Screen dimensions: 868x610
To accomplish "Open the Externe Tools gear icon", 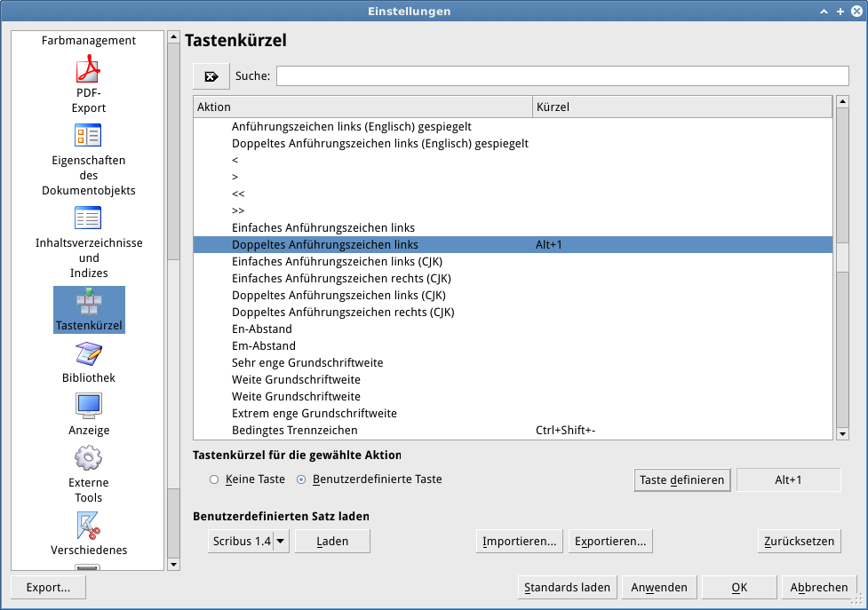I will pyautogui.click(x=89, y=458).
